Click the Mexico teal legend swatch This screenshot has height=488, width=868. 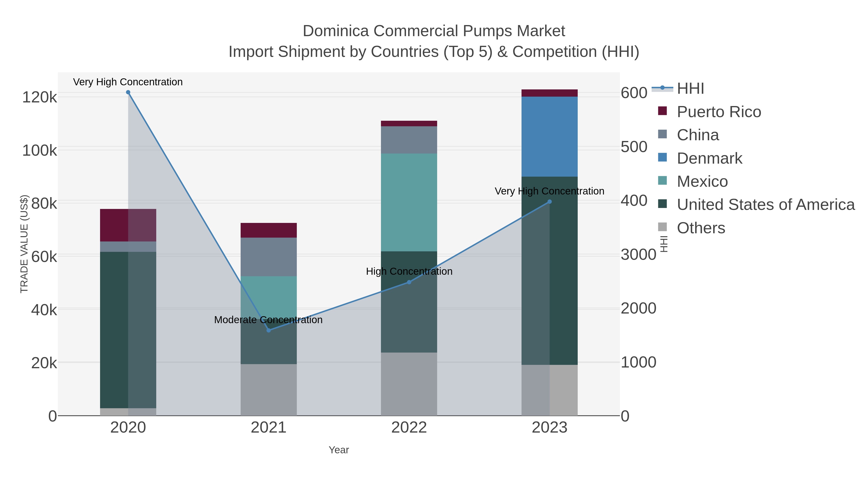663,180
